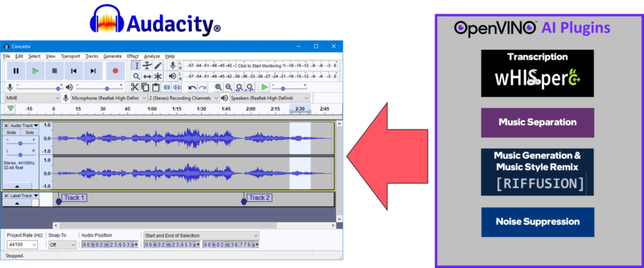Click the Audio Track gain slider
This screenshot has height=268, width=644.
tap(20, 143)
